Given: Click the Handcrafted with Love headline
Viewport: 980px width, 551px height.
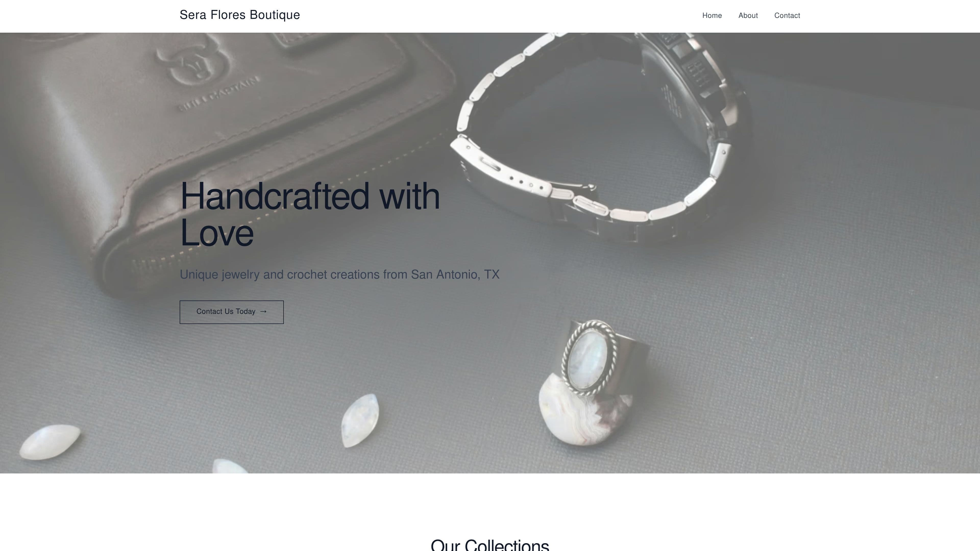Looking at the screenshot, I should click(310, 214).
